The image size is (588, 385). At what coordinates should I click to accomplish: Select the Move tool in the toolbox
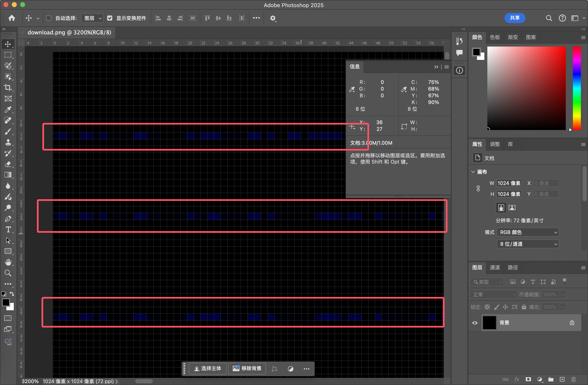point(8,44)
